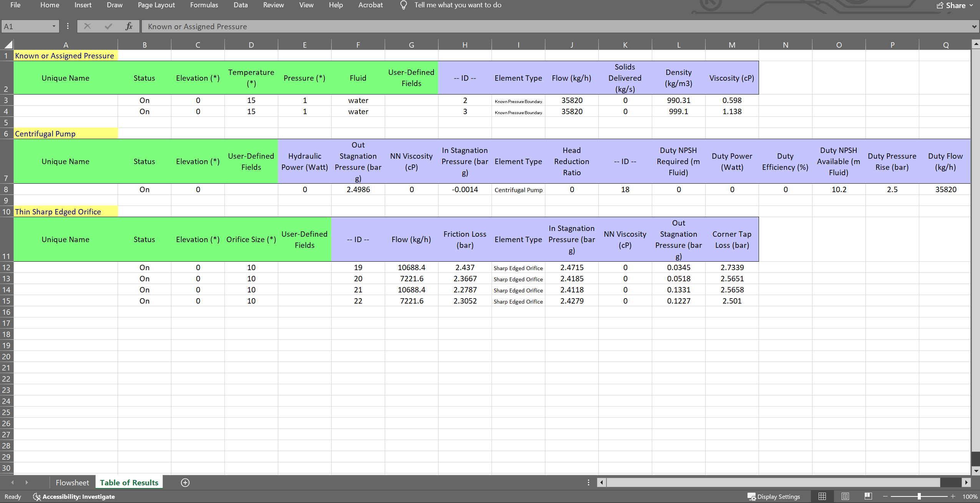Switch to Page Layout view icon
This screenshot has height=503, width=980.
pos(845,496)
